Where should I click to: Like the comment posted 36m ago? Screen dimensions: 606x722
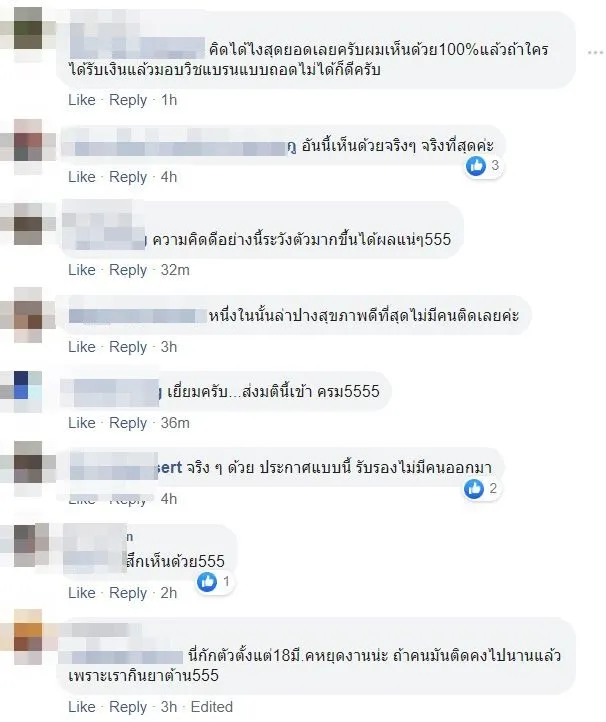(82, 423)
